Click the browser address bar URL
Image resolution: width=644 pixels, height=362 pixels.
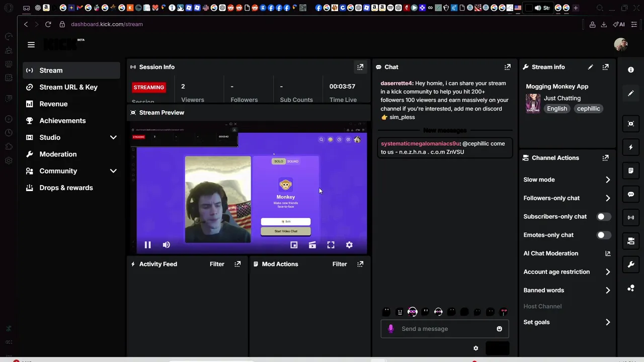[107, 24]
